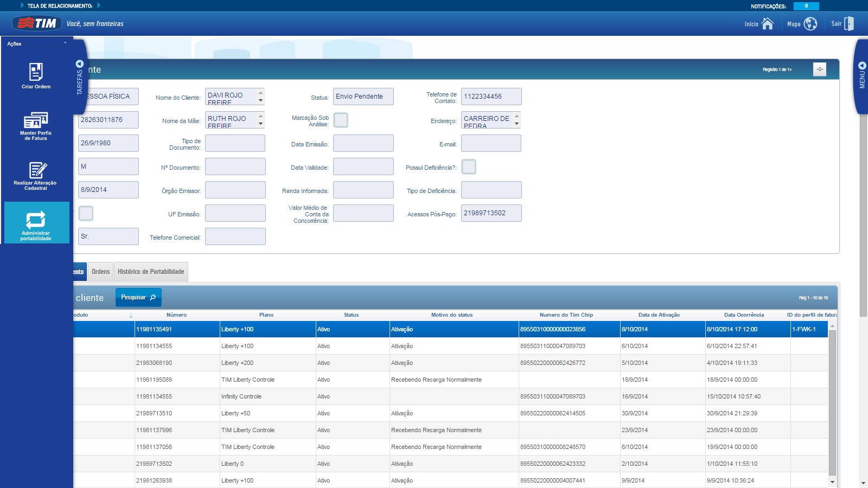Viewport: 868px width, 488px height.
Task: Sort by the Plano column header
Action: (x=266, y=315)
